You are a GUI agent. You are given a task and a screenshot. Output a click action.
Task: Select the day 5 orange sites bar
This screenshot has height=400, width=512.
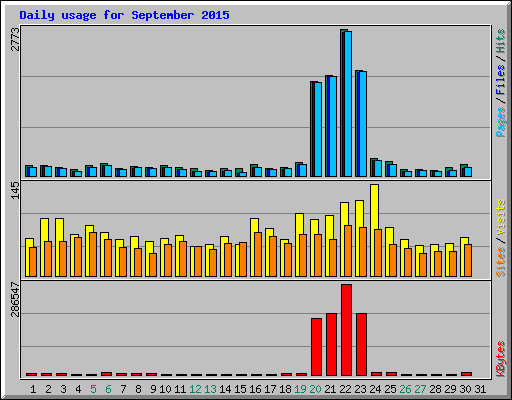(93, 255)
